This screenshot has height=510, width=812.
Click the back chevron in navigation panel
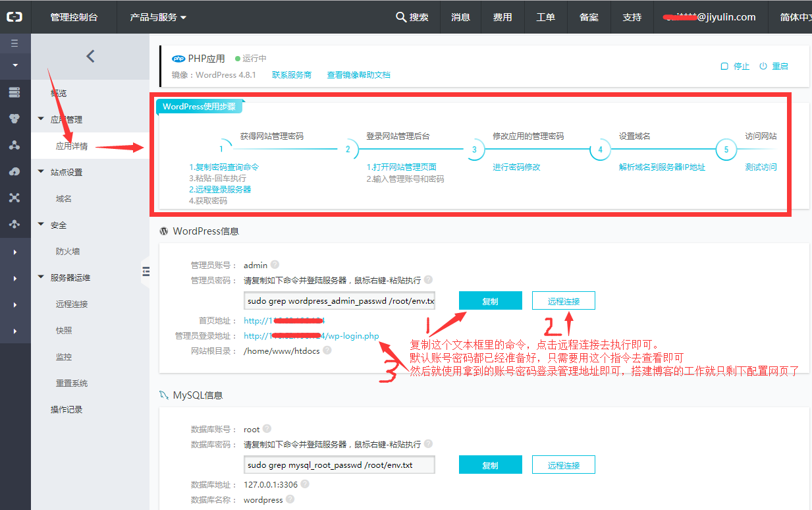pos(90,57)
